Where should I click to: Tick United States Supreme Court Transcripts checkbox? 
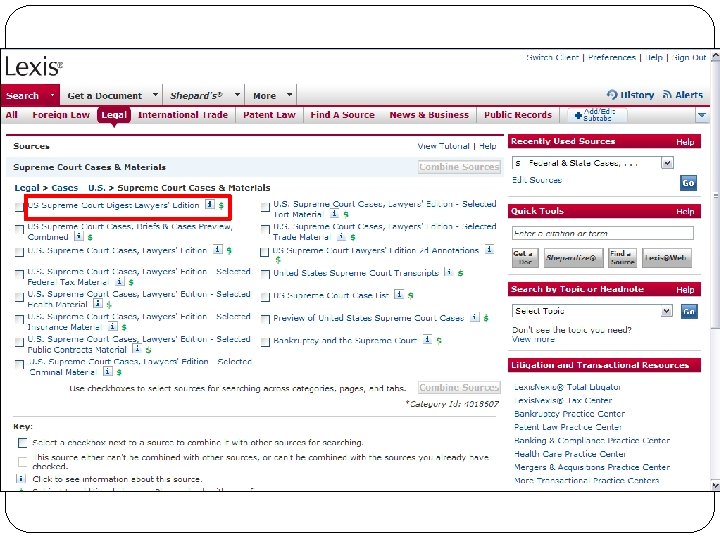tap(265, 274)
